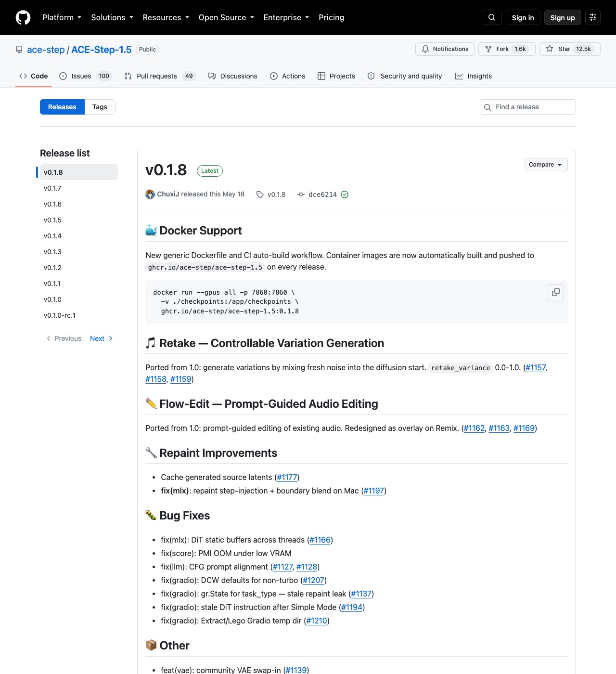Open the v0.1.8 release title
616x674 pixels.
click(x=166, y=170)
